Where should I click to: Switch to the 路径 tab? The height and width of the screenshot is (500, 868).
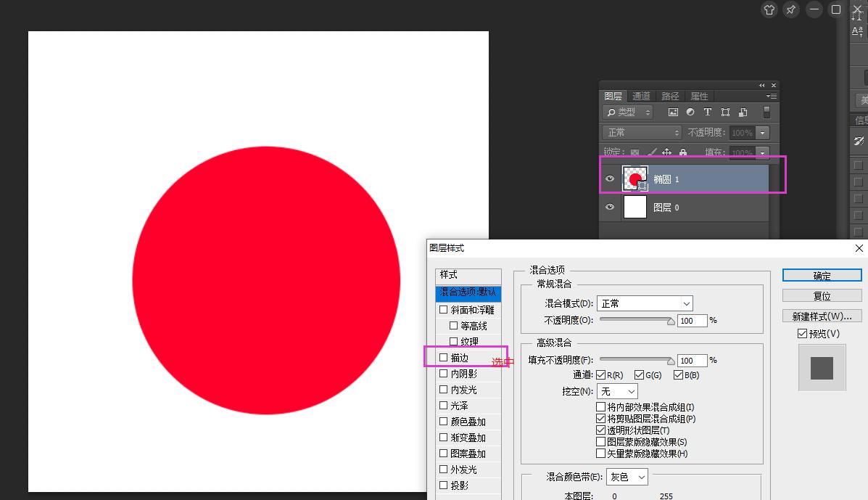pyautogui.click(x=670, y=97)
